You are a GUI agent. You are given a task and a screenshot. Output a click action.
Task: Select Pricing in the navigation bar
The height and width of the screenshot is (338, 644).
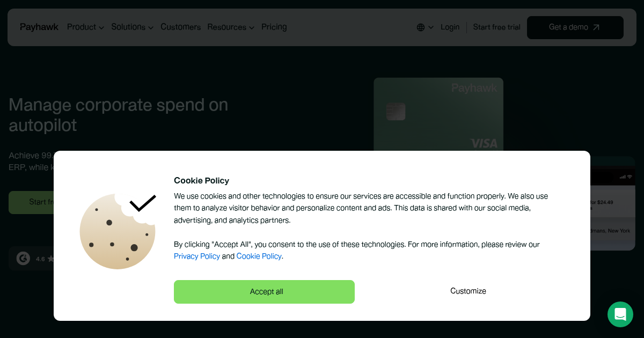(274, 27)
